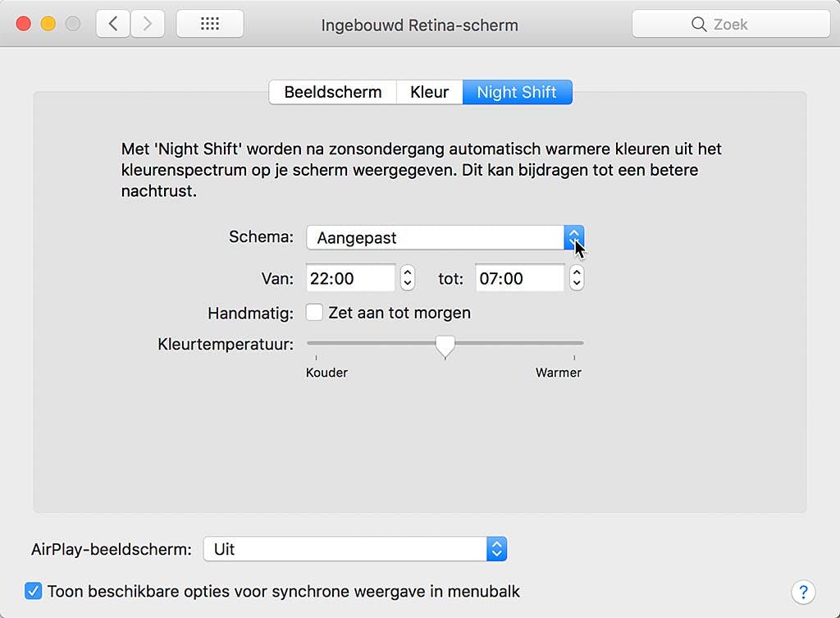Open the AirPlay-beeldscherm dropdown showing Uit
The image size is (840, 618).
tap(355, 549)
